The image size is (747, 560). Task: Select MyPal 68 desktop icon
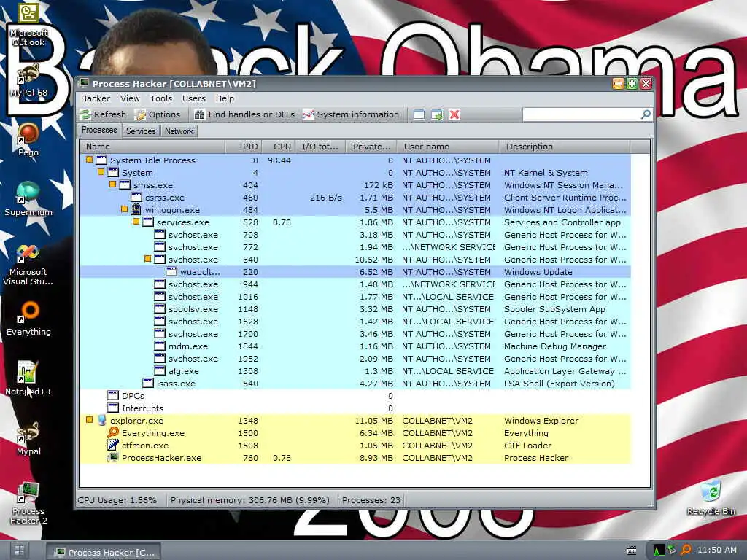[x=28, y=80]
